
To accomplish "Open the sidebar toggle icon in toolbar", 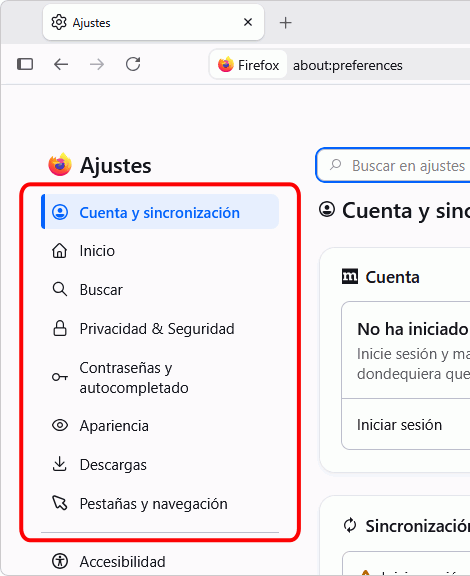I will click(x=25, y=64).
